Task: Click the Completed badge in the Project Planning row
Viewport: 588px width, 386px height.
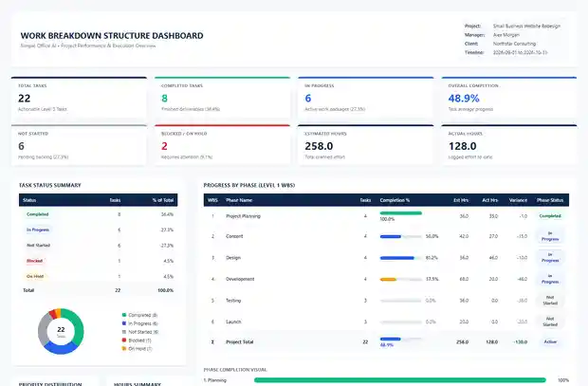Action: point(550,216)
